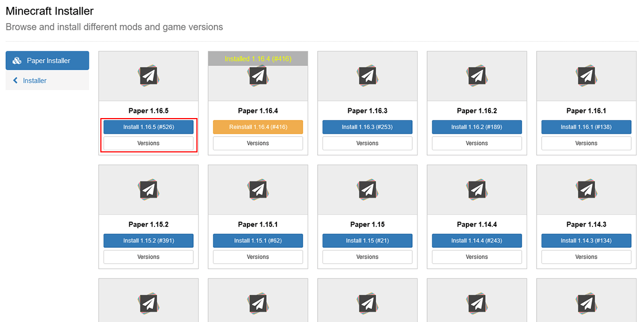Click the 'Paper 1.16.5' card title
This screenshot has width=644, height=322.
[x=149, y=111]
